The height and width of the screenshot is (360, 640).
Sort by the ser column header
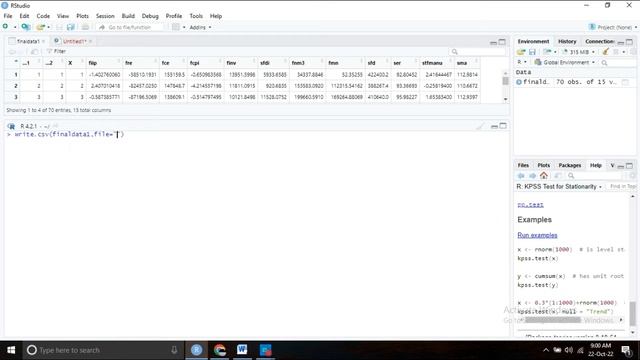(404, 63)
